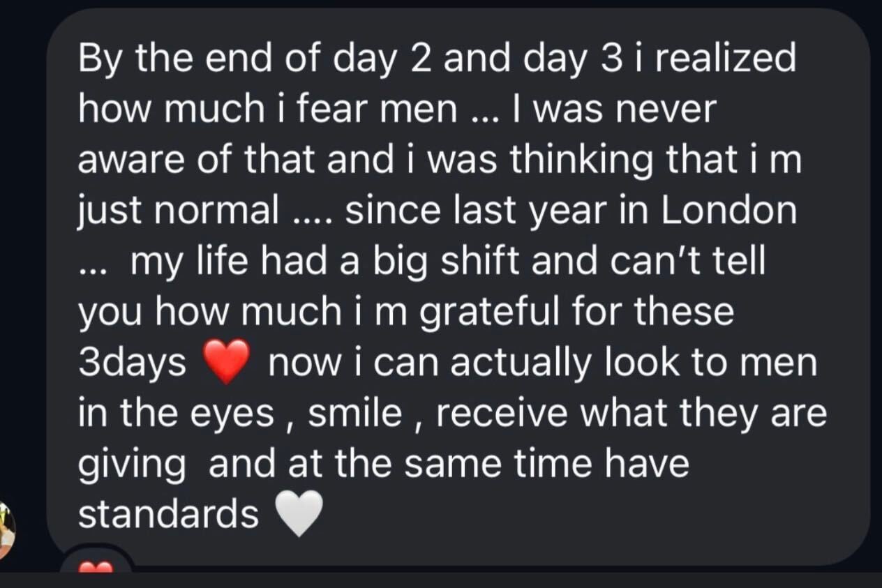This screenshot has height=588, width=882.
Task: Select the line starting "how much i fear men"
Action: [x=397, y=110]
